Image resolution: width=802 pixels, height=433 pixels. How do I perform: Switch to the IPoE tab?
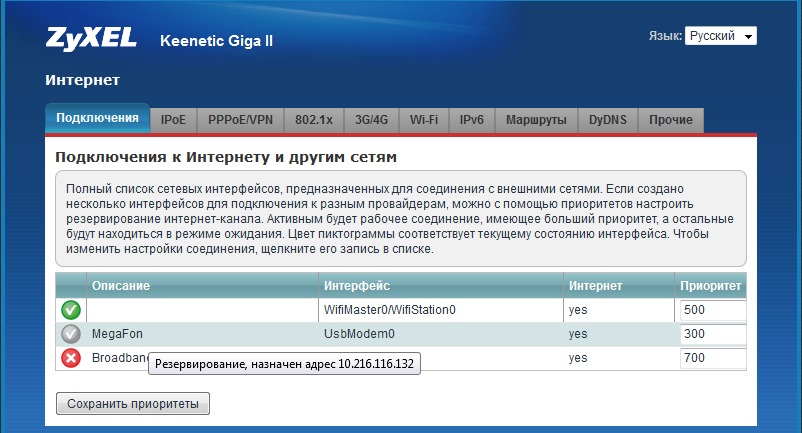(173, 120)
